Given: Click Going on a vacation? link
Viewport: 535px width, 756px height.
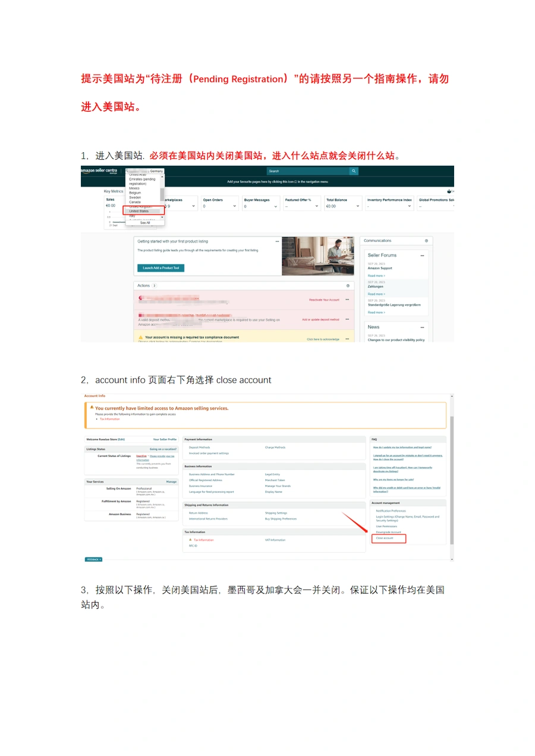Looking at the screenshot, I should point(163,449).
